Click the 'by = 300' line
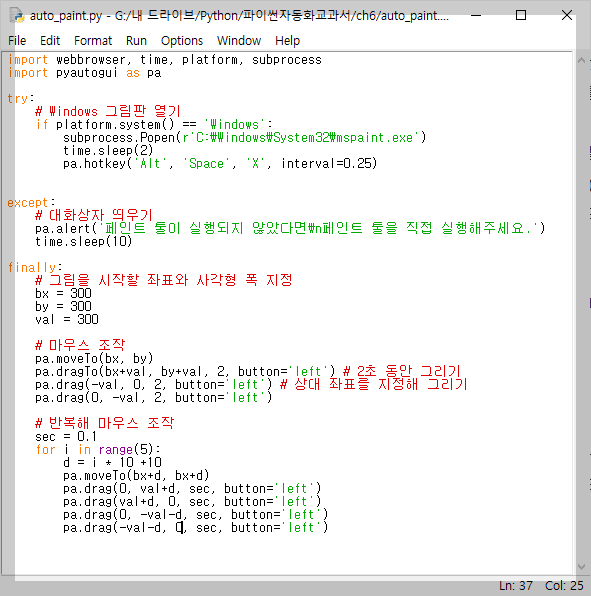 click(x=63, y=306)
